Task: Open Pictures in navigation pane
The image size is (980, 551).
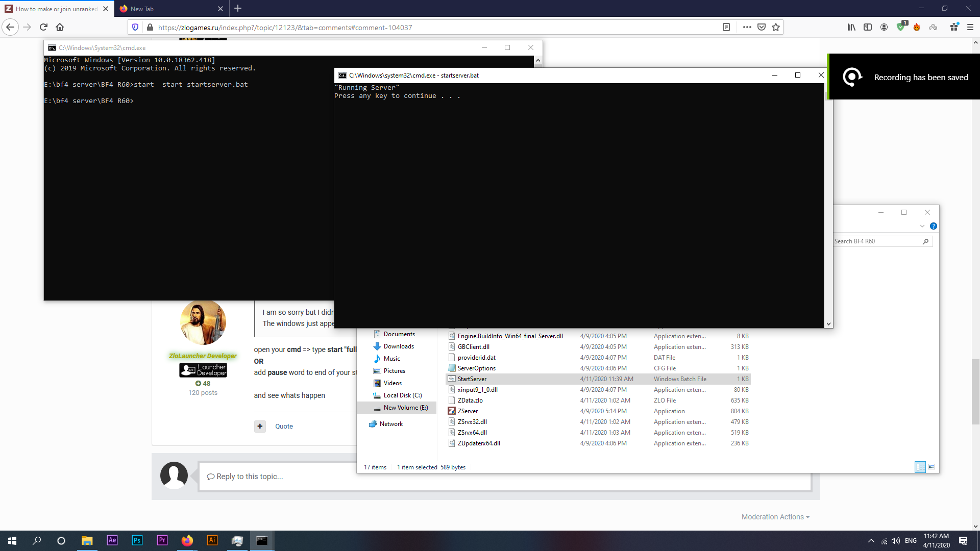Action: coord(394,371)
